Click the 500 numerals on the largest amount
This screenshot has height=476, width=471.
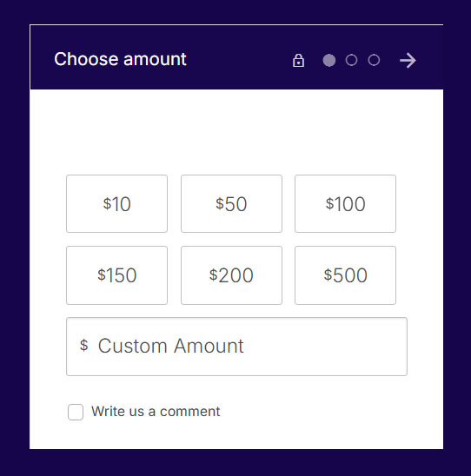click(350, 275)
